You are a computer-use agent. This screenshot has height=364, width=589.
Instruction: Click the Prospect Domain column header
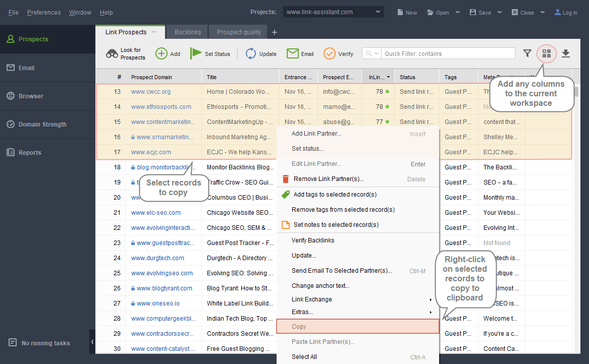(x=164, y=77)
